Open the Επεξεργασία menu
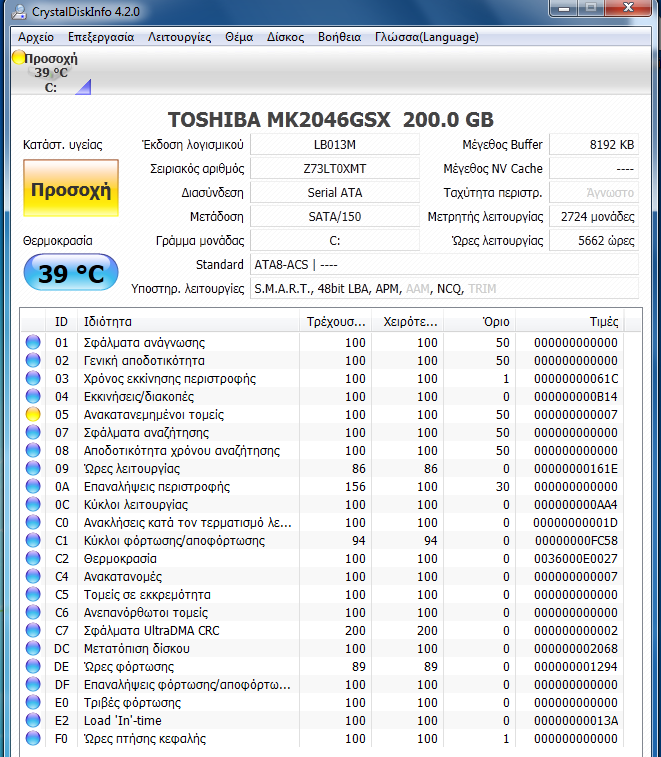The height and width of the screenshot is (757, 661). tap(100, 37)
